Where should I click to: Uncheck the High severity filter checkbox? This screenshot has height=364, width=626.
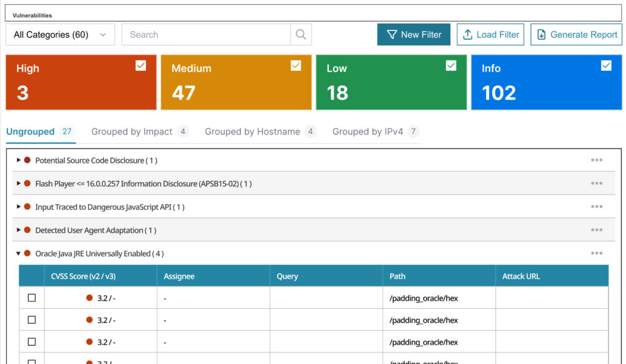pyautogui.click(x=139, y=65)
